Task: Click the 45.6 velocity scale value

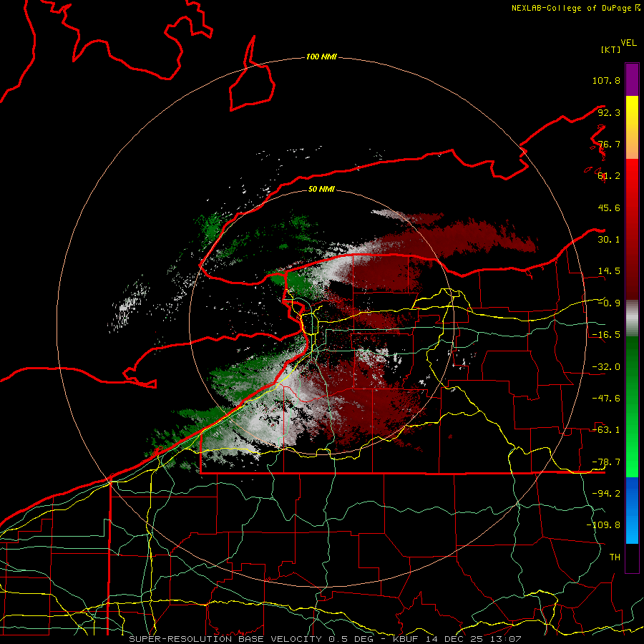Action: [x=609, y=208]
